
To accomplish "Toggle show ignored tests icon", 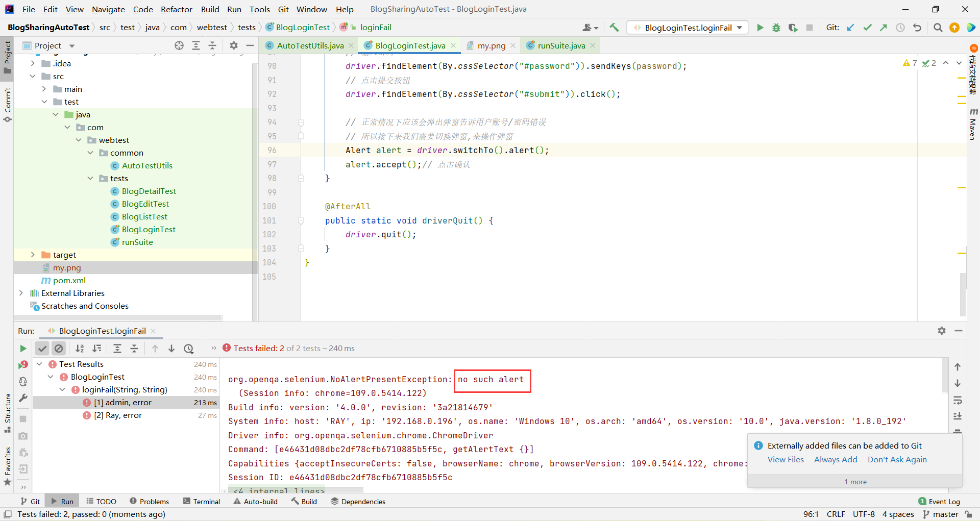I will pos(59,349).
